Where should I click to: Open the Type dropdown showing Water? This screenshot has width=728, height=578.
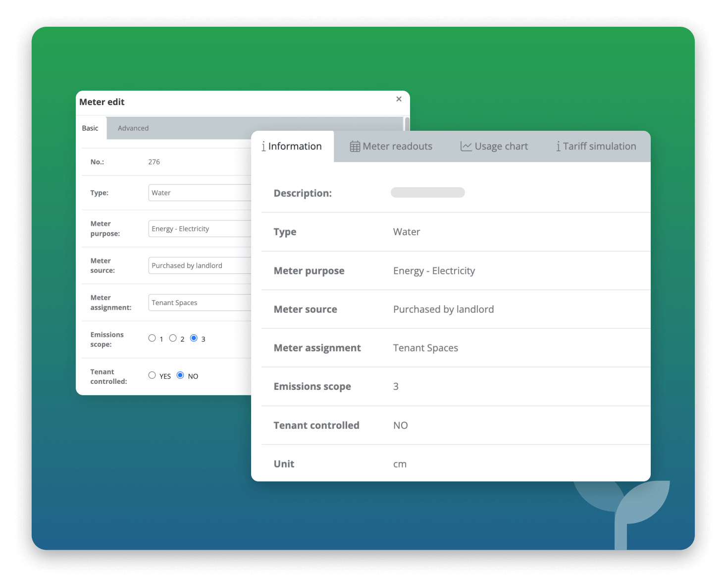pos(200,193)
